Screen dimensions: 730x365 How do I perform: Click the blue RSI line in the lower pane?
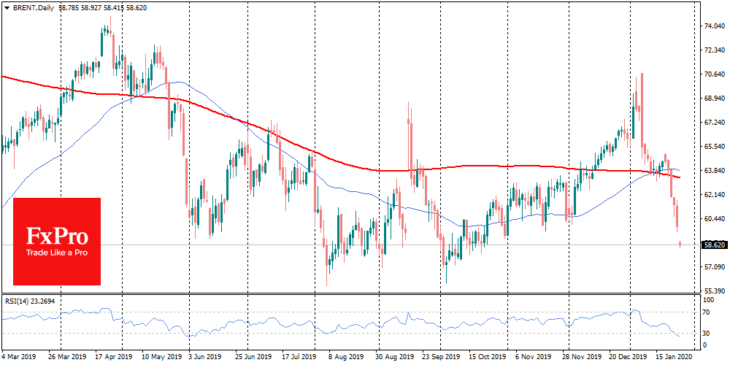pyautogui.click(x=326, y=324)
